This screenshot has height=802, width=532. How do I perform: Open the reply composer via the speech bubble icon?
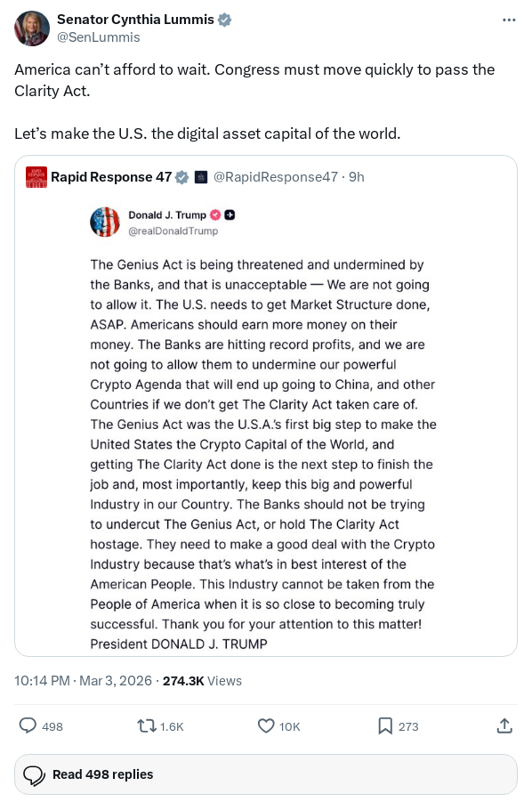pos(28,726)
